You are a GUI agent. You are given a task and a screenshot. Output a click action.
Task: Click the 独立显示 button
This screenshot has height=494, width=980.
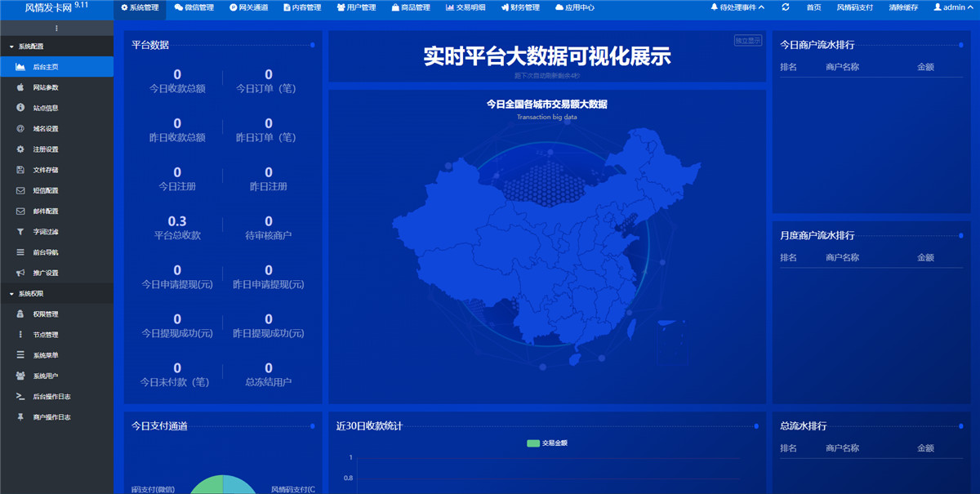coord(747,40)
